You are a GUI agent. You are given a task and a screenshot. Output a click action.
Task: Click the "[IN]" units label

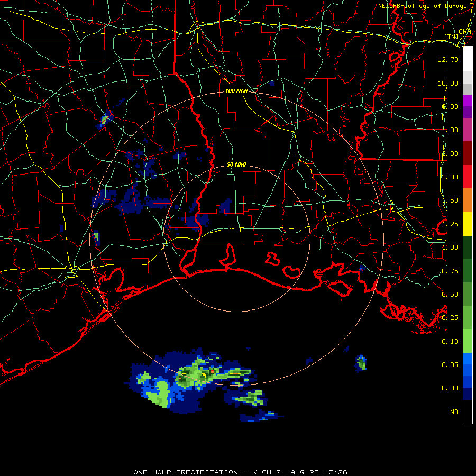[x=452, y=36]
